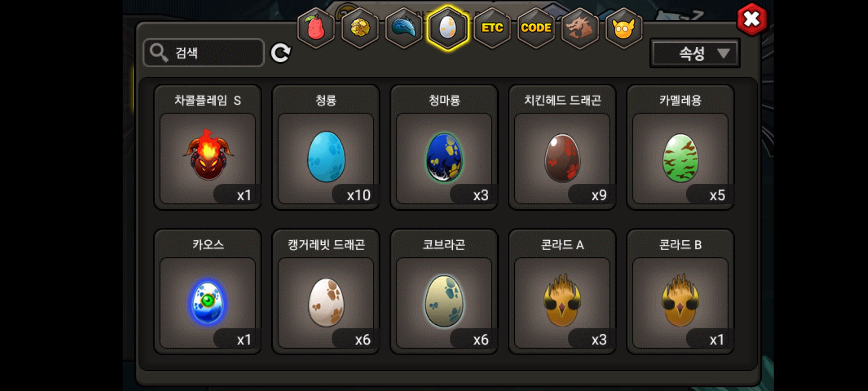Select the highlighted egg category tab
The height and width of the screenshot is (391, 868).
coord(448,28)
